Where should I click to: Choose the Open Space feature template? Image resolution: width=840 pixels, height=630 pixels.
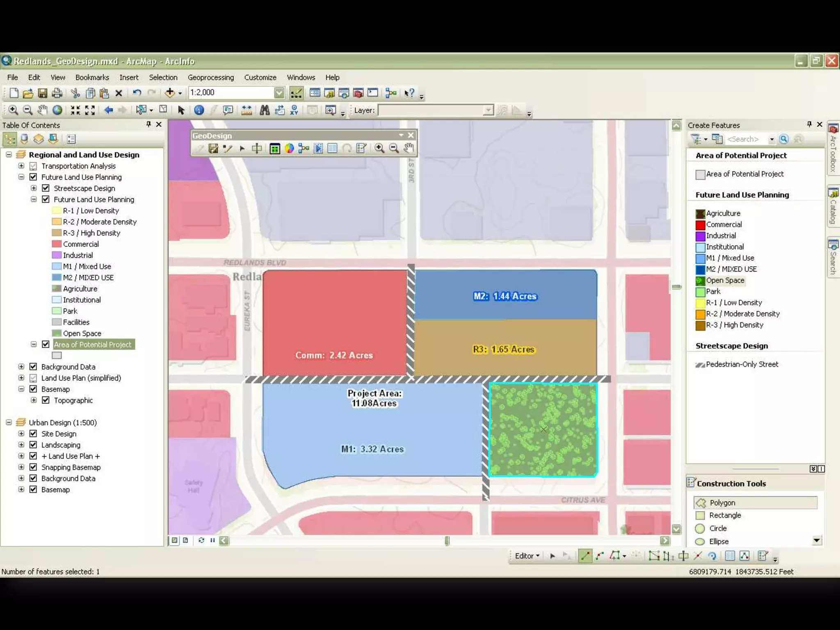tap(725, 280)
